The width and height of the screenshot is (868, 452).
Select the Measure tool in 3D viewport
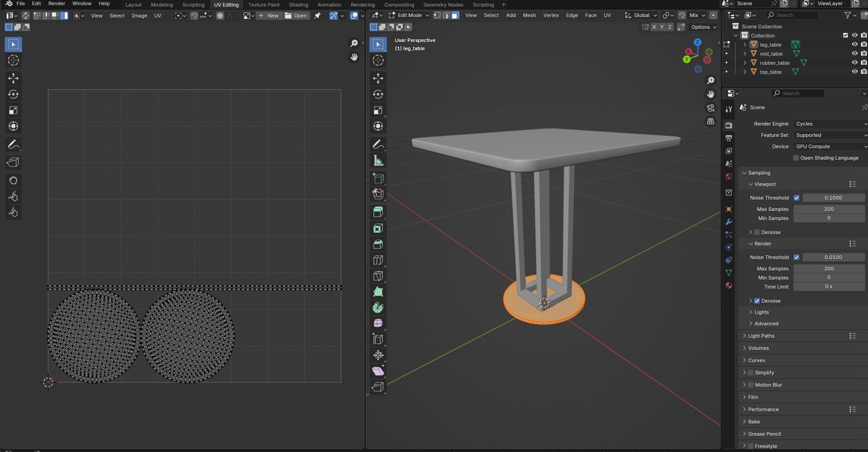(x=378, y=160)
